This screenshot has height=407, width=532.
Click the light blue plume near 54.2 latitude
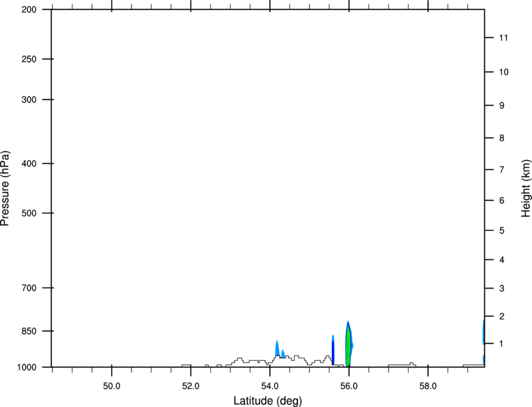[x=277, y=348]
